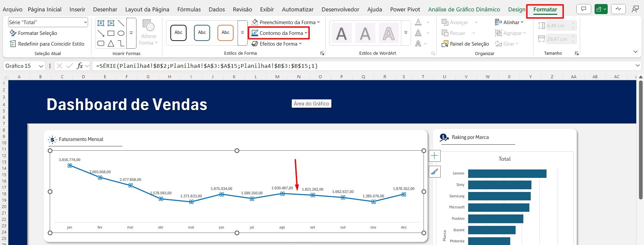Viewport: 644px width, 245px height.
Task: Choose the first dark WordArt style
Action: pos(341,34)
